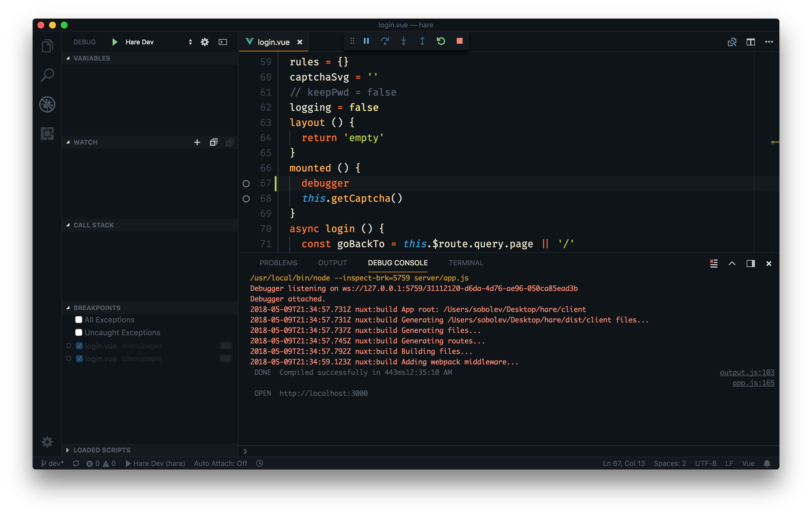Switch to the TERMINAL tab

tap(466, 263)
